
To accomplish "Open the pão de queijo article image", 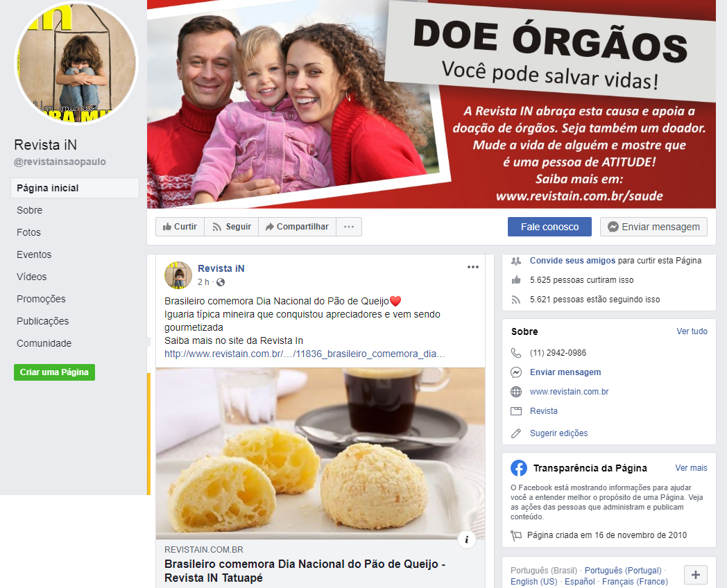I will point(320,453).
